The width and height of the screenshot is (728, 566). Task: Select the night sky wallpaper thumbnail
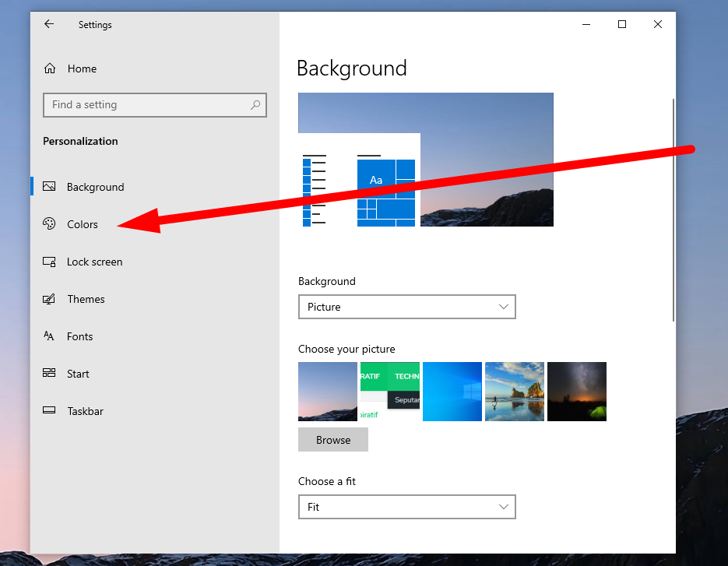pos(576,392)
